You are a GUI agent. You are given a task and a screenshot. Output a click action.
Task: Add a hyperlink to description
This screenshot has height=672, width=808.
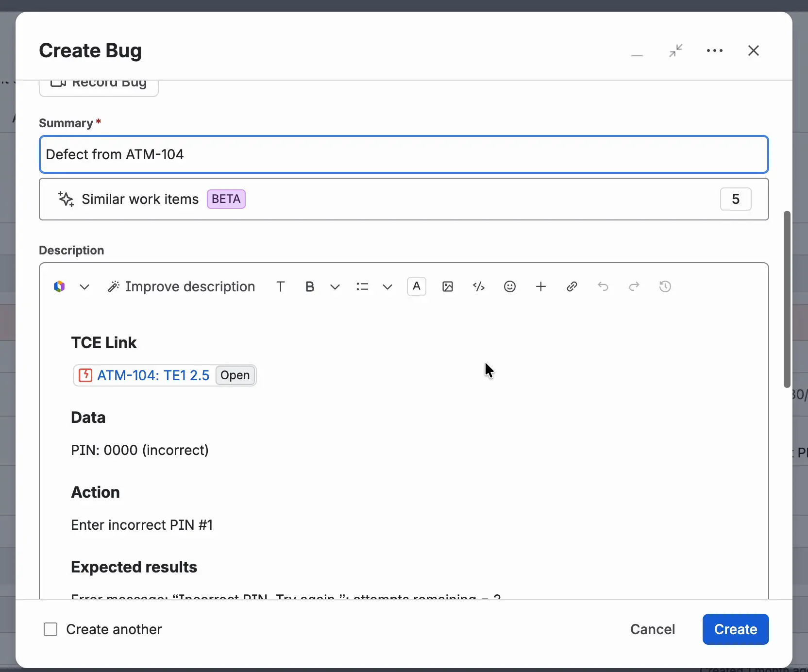coord(572,286)
